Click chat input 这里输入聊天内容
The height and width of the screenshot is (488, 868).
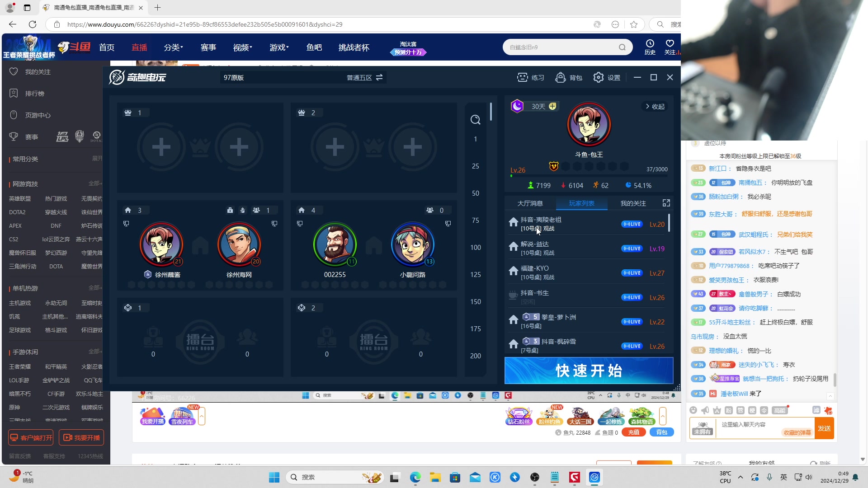pos(765,425)
